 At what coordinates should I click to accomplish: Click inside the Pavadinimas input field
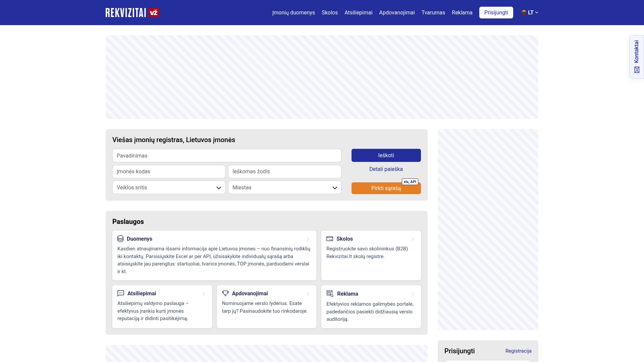(x=227, y=156)
